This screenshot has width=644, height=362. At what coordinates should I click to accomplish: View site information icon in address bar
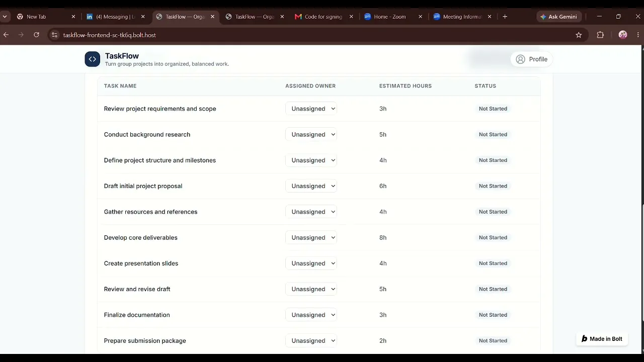[54, 35]
